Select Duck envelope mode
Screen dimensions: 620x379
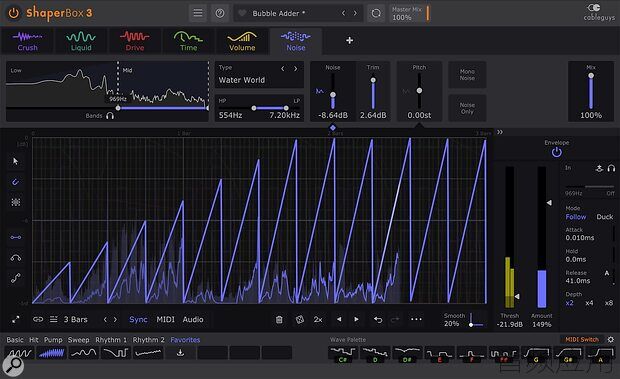click(605, 217)
